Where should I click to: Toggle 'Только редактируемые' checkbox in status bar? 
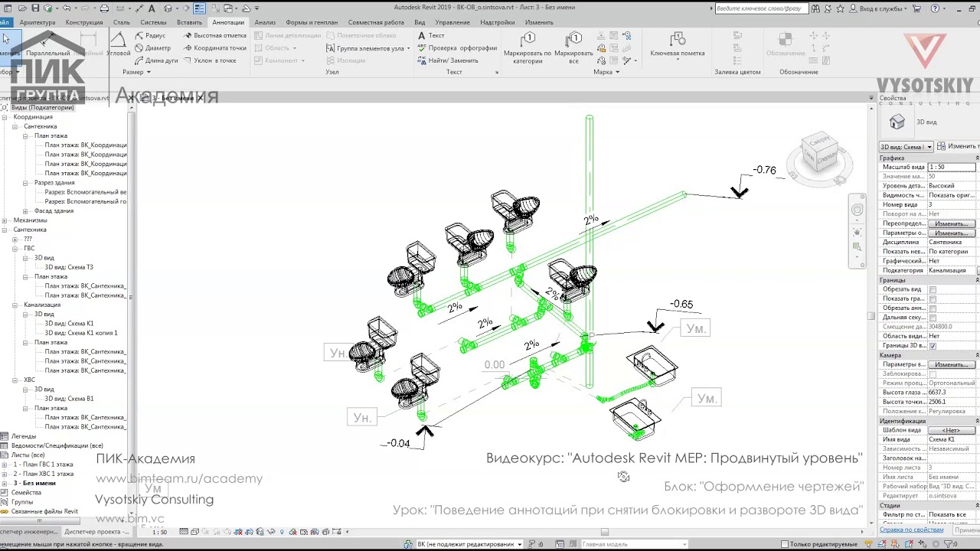786,544
